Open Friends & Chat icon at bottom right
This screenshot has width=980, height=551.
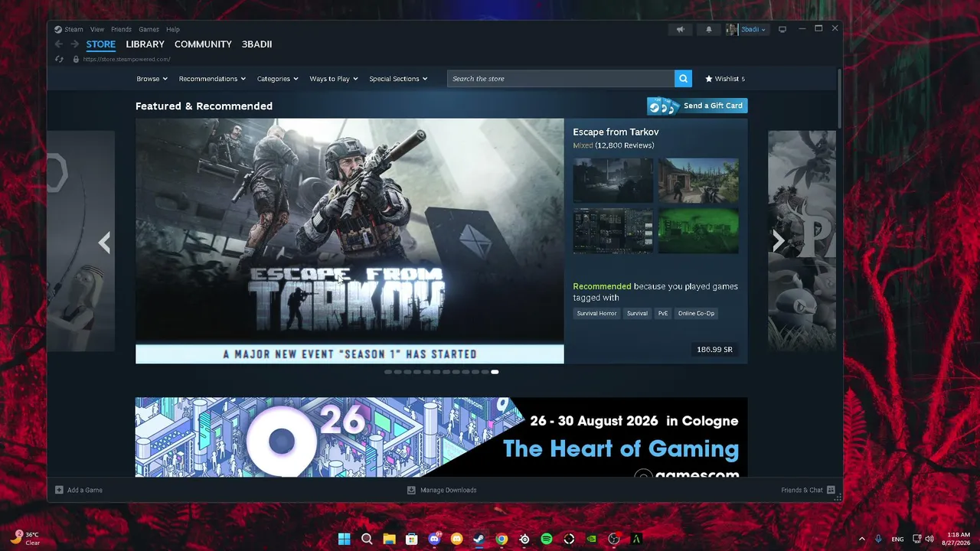pos(831,490)
